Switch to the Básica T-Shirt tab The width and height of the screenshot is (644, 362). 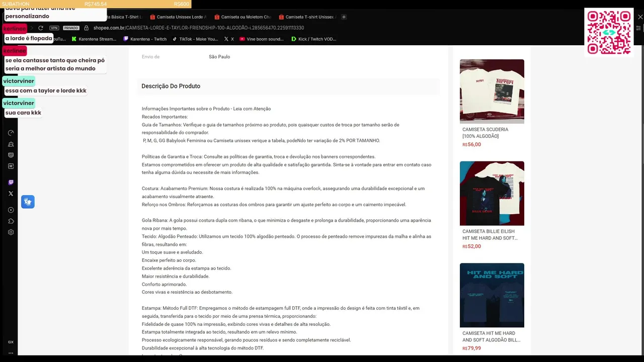126,17
